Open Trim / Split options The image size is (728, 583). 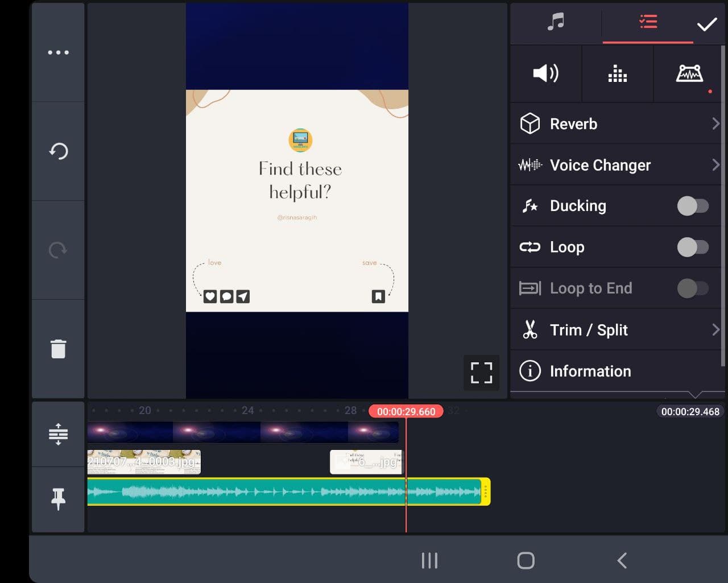point(617,330)
